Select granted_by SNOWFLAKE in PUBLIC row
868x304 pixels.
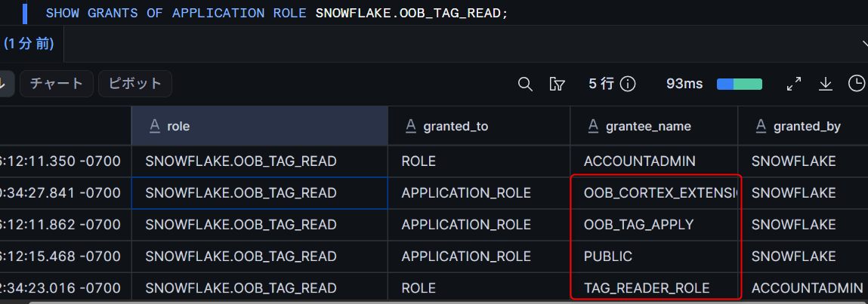click(803, 256)
